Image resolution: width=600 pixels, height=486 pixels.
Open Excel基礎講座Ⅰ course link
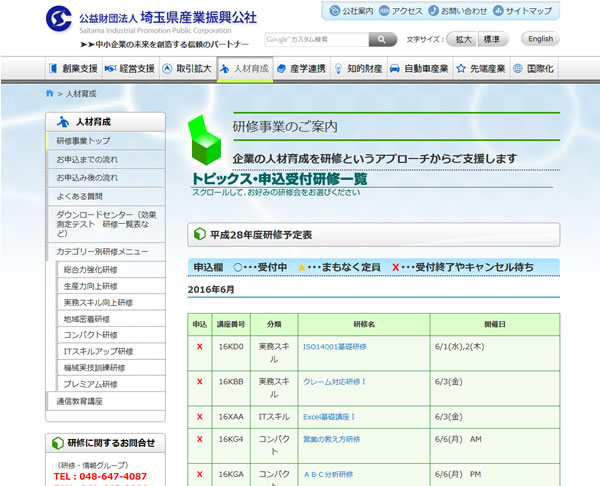329,417
